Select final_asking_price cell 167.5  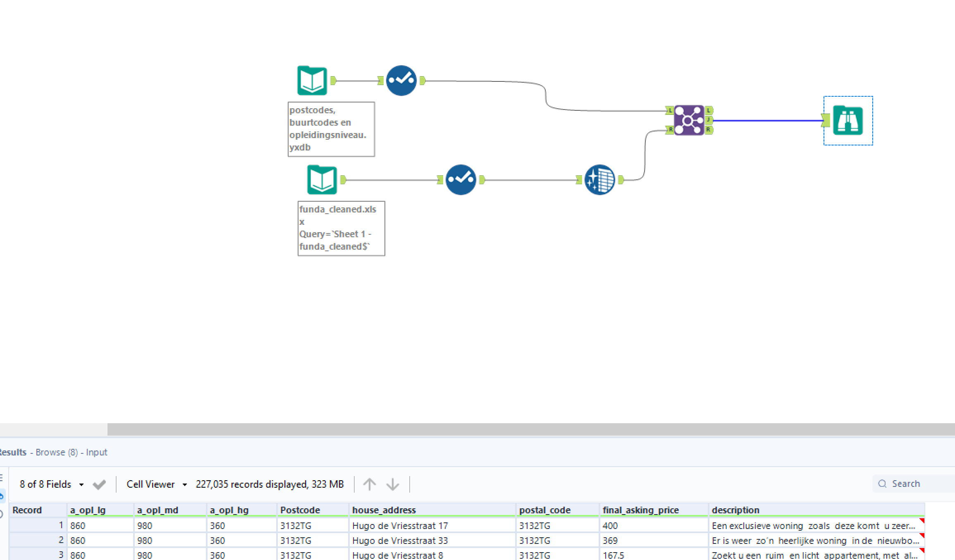click(x=654, y=555)
